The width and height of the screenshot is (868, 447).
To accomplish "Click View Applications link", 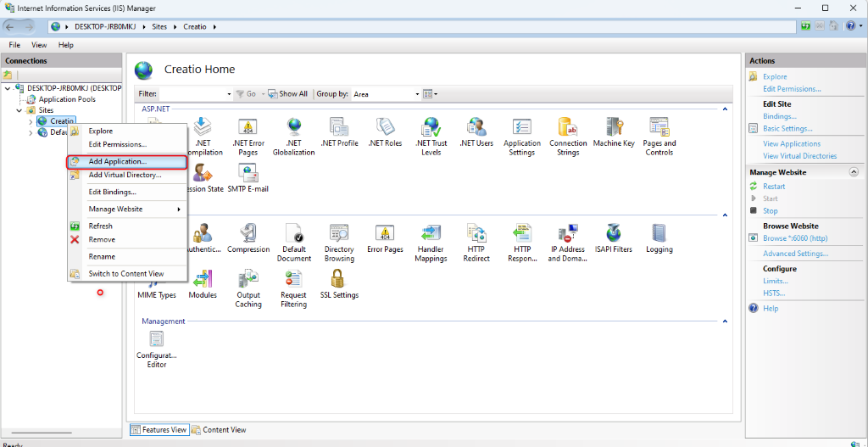I will pos(792,144).
